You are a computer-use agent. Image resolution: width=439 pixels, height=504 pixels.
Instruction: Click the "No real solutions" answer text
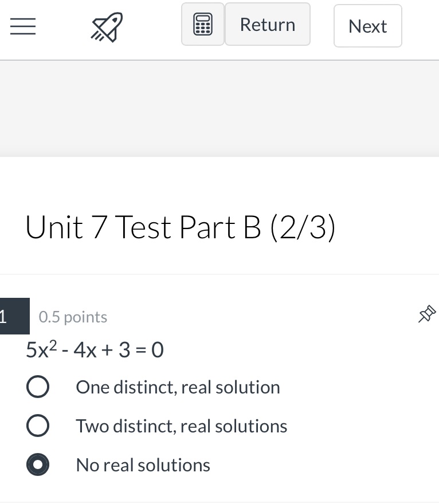tap(142, 464)
